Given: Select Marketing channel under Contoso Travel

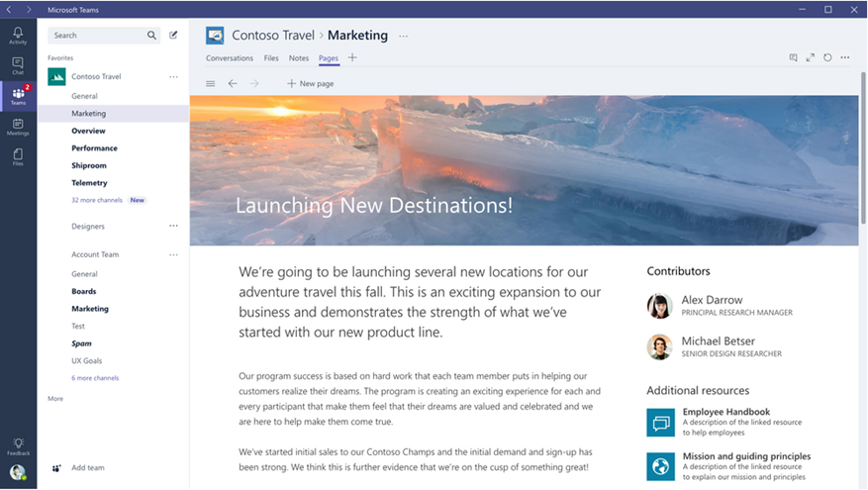Looking at the screenshot, I should [x=114, y=114].
